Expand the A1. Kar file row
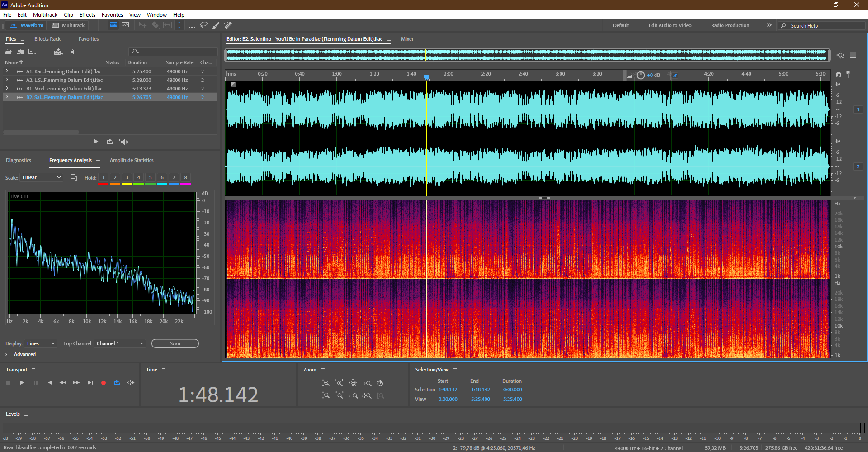Viewport: 868px width, 452px height. (x=7, y=71)
